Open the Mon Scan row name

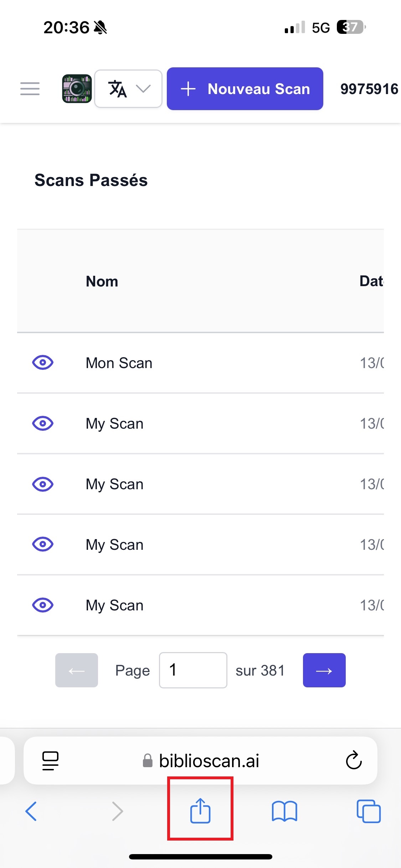[x=119, y=363]
